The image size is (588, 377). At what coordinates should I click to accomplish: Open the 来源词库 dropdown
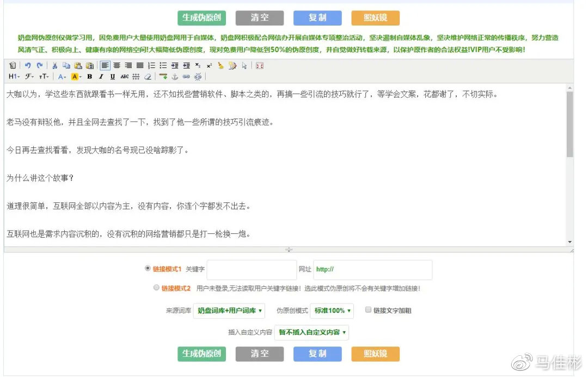[x=229, y=311]
